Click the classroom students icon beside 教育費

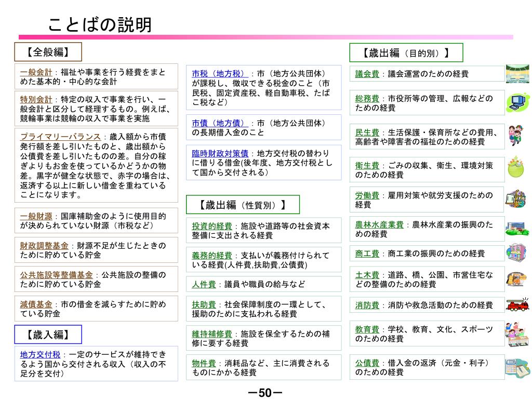[x=516, y=334]
